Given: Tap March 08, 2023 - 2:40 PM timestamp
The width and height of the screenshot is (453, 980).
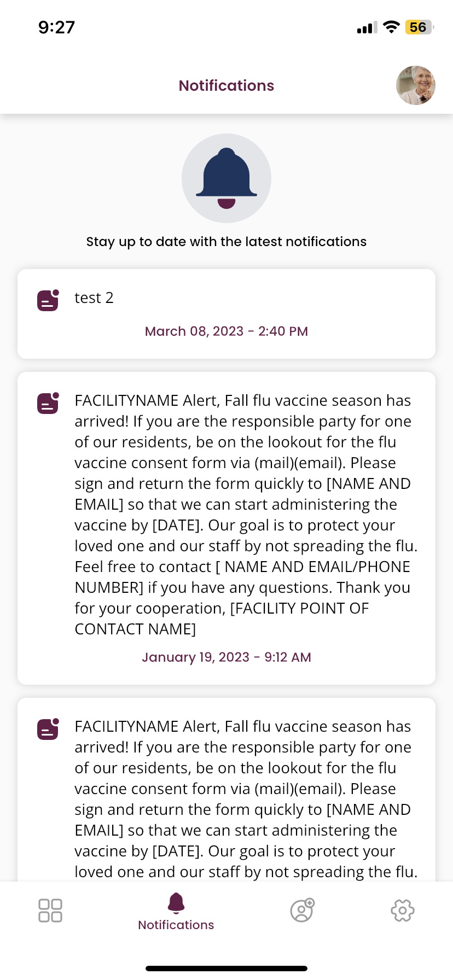Looking at the screenshot, I should 226,331.
